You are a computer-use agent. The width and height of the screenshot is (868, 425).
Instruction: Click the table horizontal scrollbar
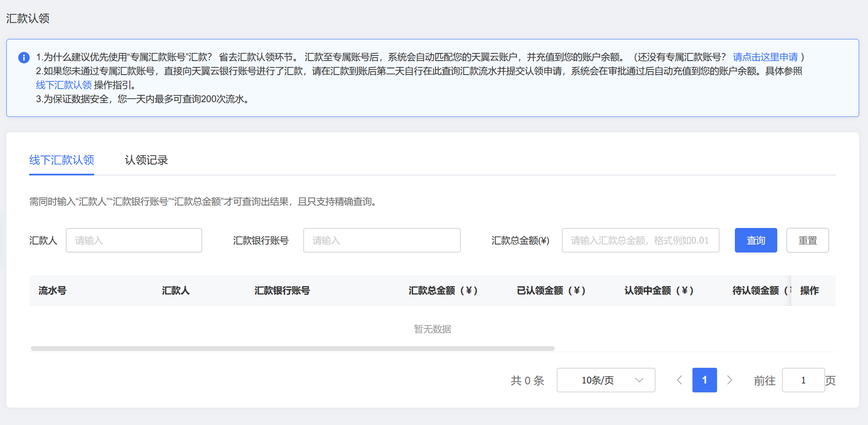[293, 348]
